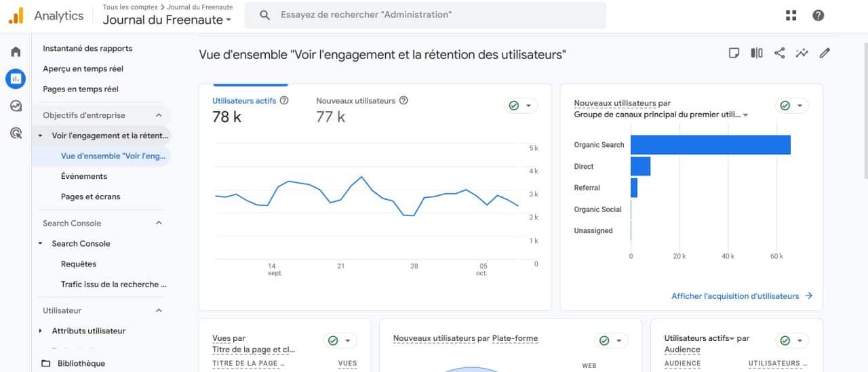Click the Share this report icon
This screenshot has width=868, height=372.
[x=779, y=53]
